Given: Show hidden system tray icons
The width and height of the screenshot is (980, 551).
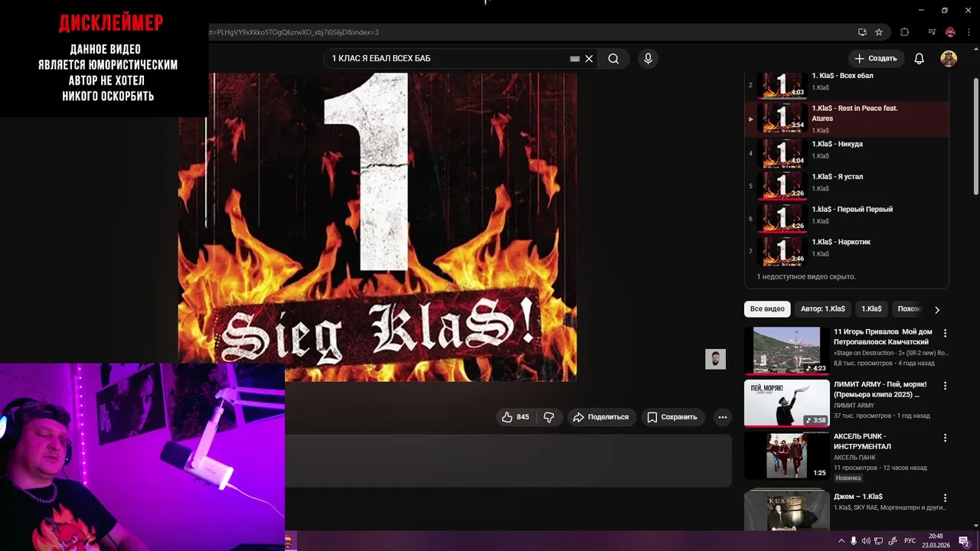Looking at the screenshot, I should click(841, 541).
